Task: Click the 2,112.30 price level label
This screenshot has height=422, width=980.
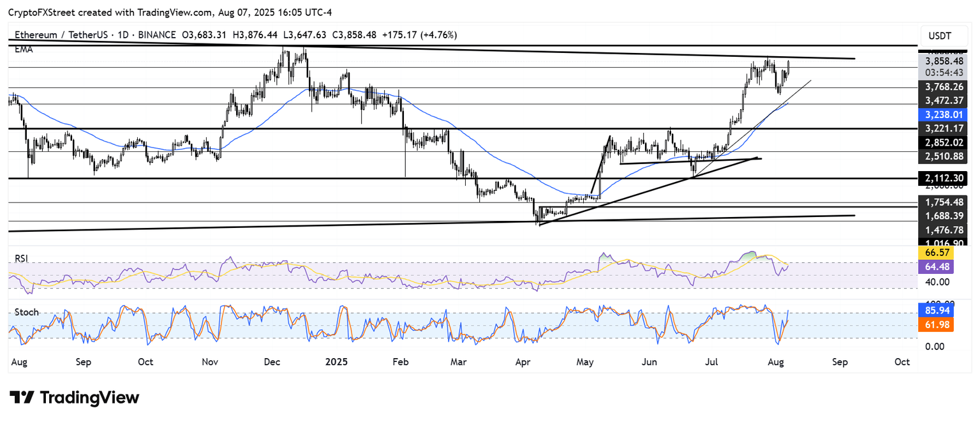Action: coord(942,179)
